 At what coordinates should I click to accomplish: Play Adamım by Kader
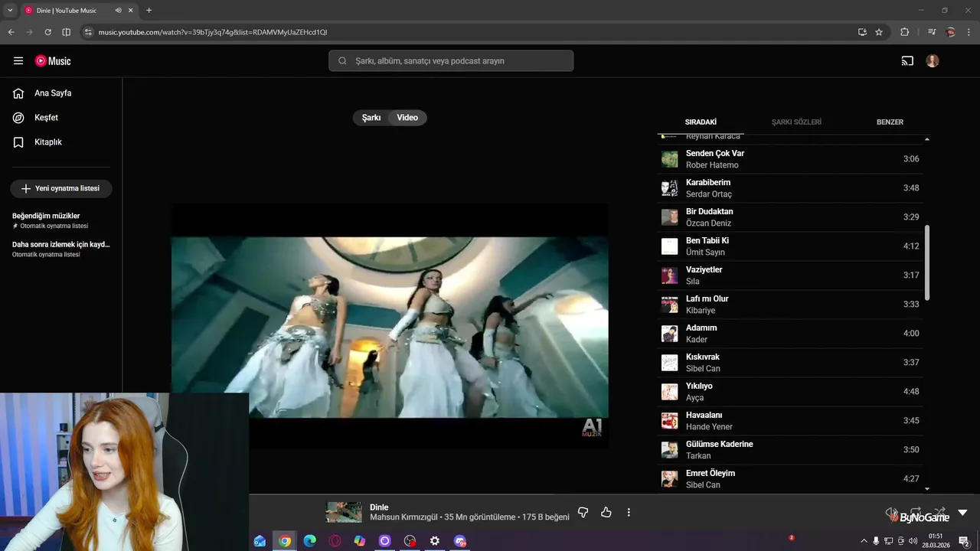(790, 334)
